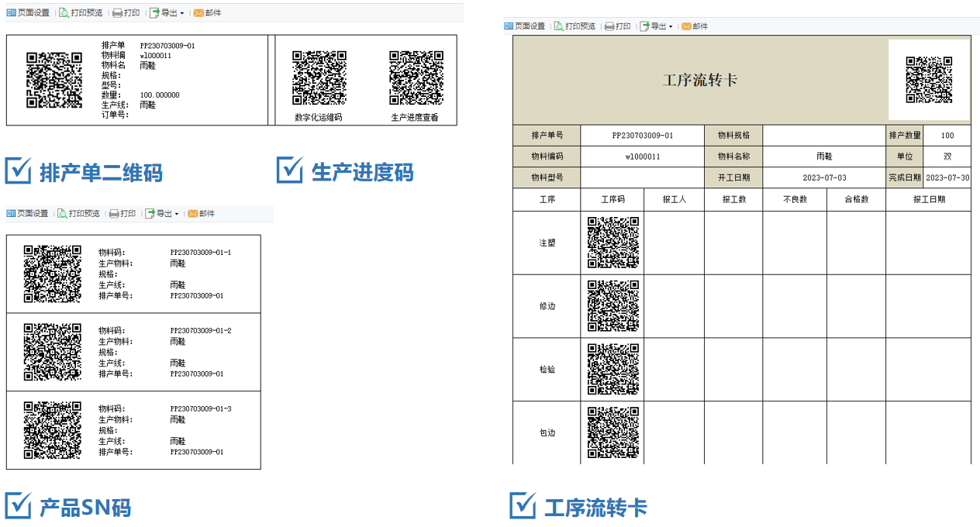Click the 雨鞋 value in the 工序流转卡 table

coord(824,157)
